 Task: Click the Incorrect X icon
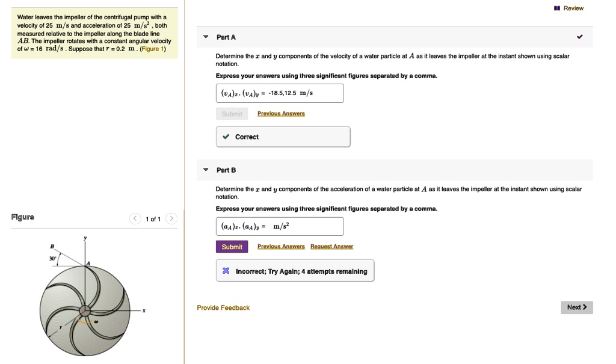pos(226,271)
